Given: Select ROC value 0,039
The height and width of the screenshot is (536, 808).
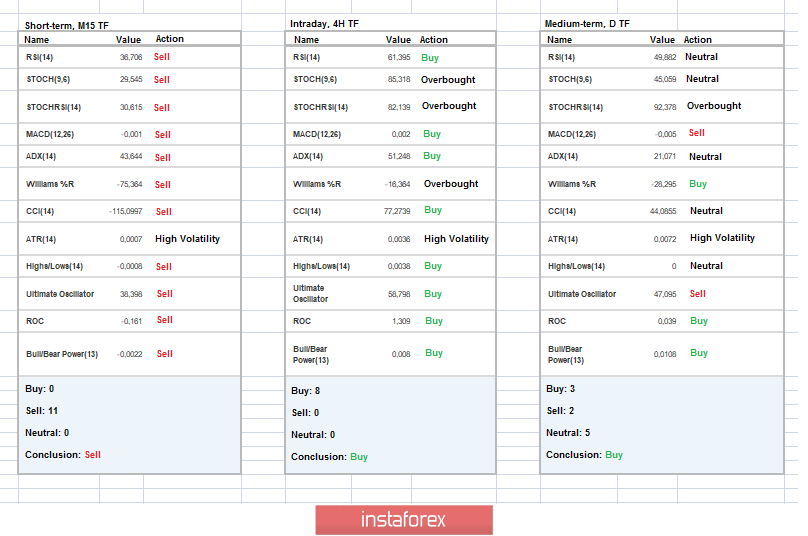Looking at the screenshot, I should tap(667, 321).
